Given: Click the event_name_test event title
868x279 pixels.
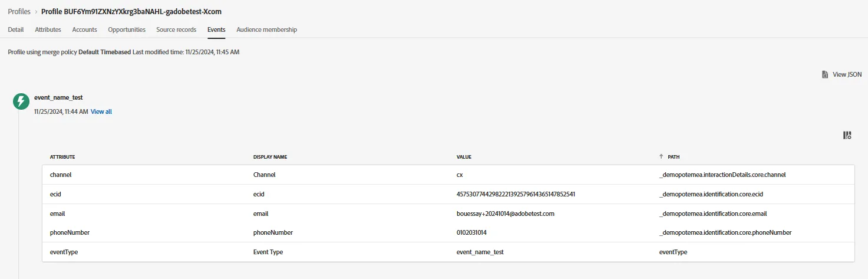Looking at the screenshot, I should (58, 97).
